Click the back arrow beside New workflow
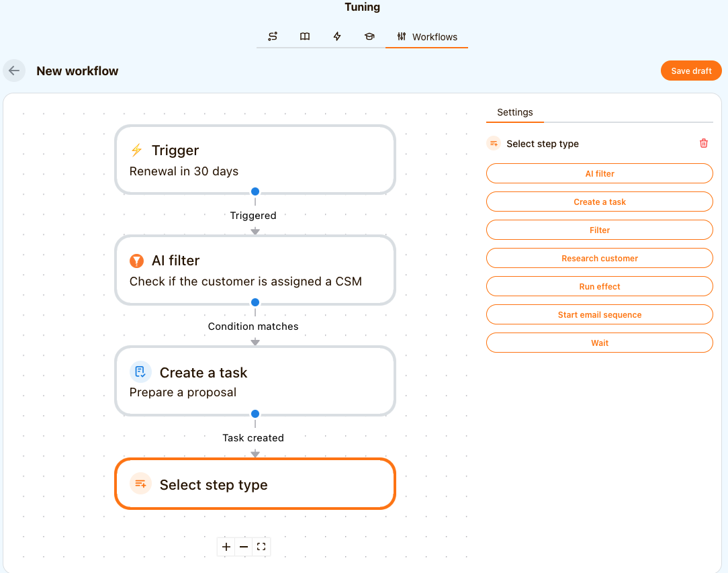The height and width of the screenshot is (573, 728). [x=14, y=71]
